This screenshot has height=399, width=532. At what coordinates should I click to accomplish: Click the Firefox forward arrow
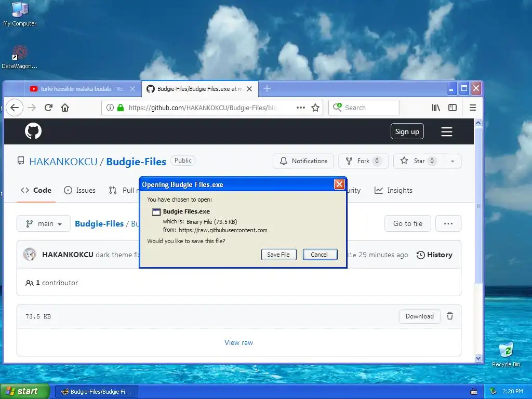[x=32, y=108]
